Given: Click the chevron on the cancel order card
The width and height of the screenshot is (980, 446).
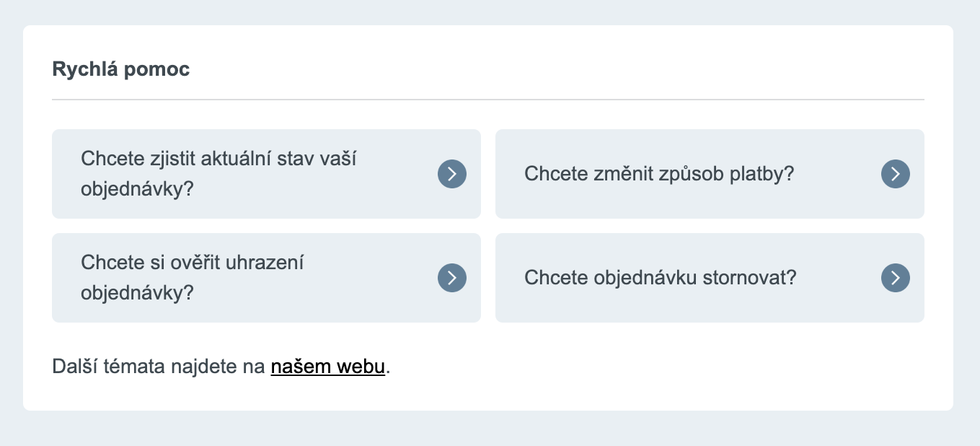Looking at the screenshot, I should click(895, 278).
